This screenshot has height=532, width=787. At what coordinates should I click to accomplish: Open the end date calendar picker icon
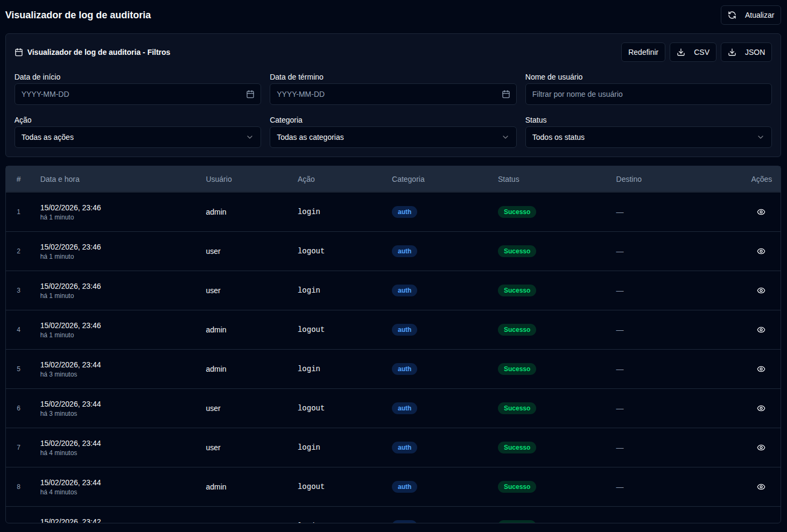tap(505, 94)
